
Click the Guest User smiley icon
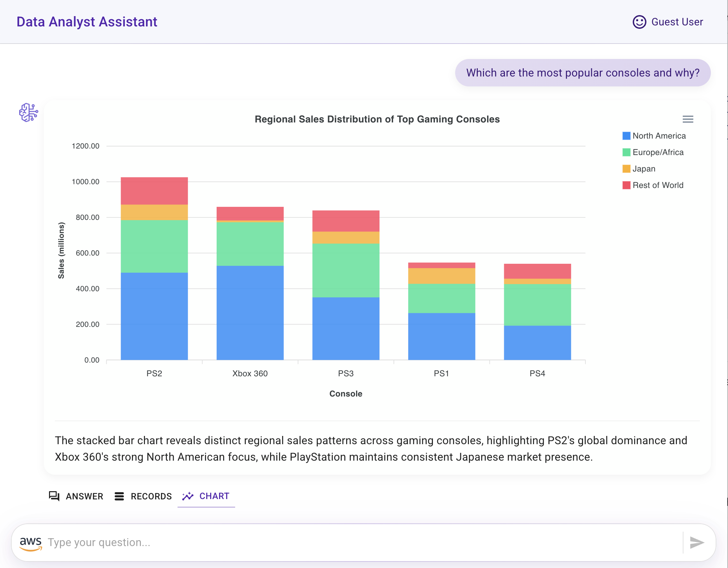(639, 22)
